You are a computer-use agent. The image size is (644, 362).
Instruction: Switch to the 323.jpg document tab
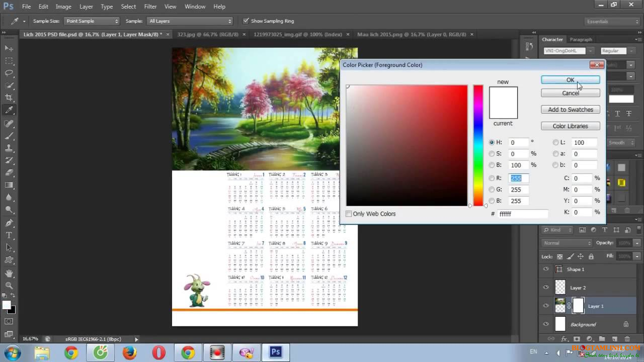click(209, 34)
